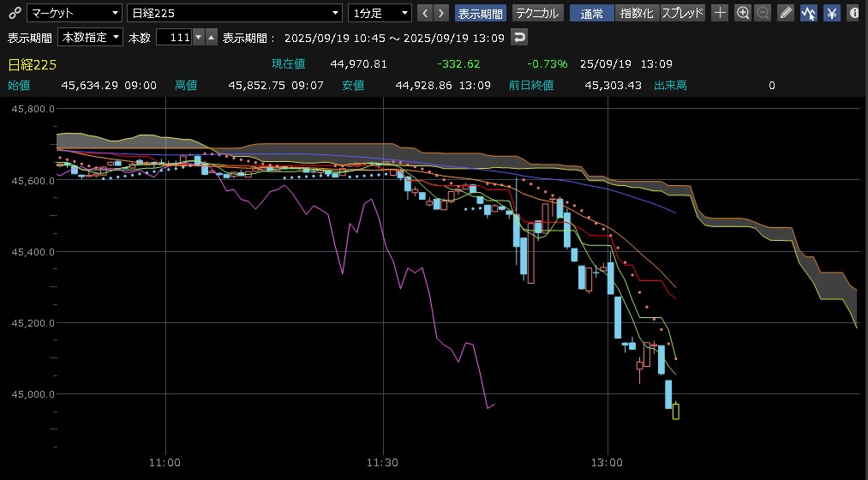Open the 日経225 symbol dropdown
The image size is (868, 480).
[235, 14]
